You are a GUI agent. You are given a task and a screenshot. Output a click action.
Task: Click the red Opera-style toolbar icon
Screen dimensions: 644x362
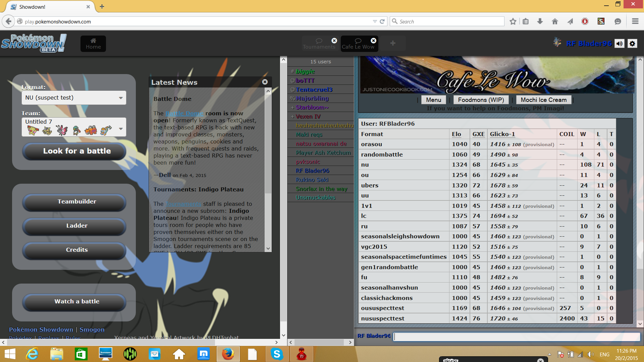pyautogui.click(x=585, y=21)
